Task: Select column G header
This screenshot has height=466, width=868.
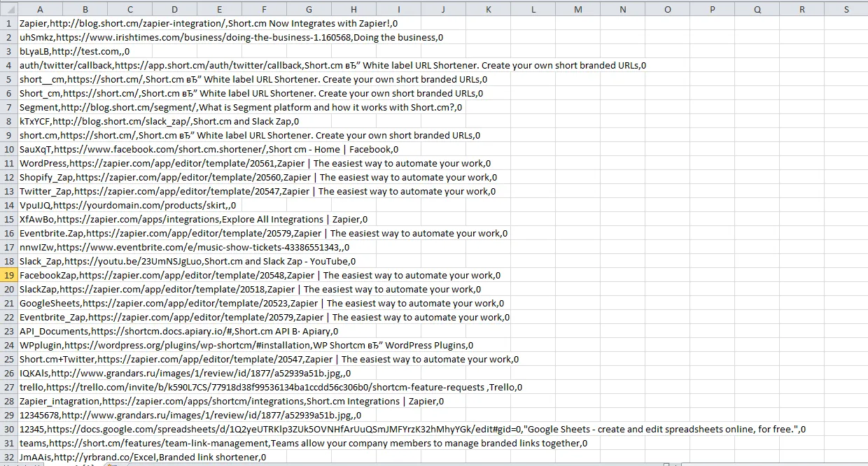Action: (x=309, y=9)
